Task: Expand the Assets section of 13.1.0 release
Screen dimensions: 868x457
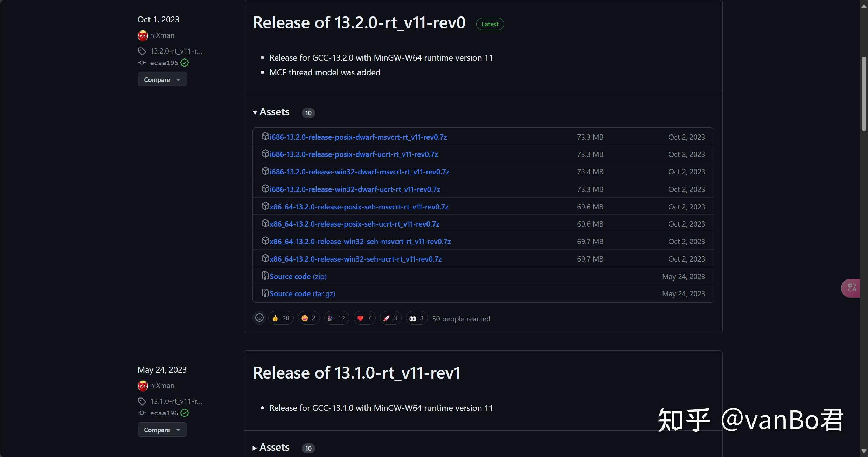Action: 271,448
